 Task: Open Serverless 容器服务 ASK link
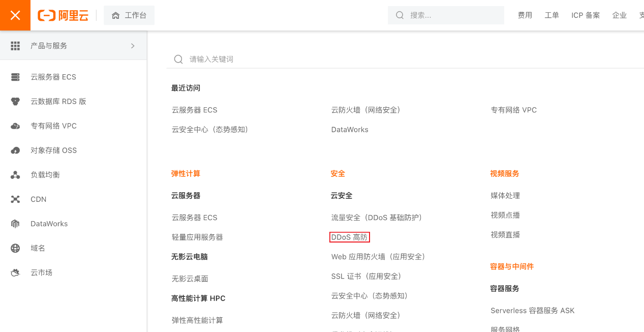[532, 310]
